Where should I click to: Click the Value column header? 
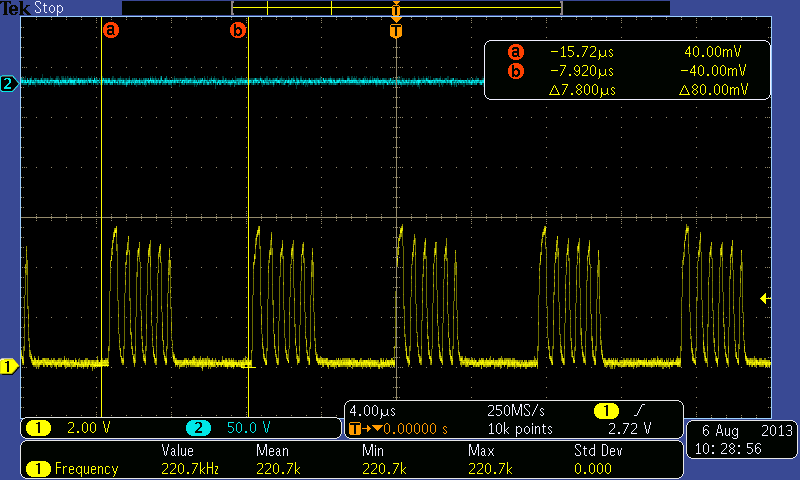[x=178, y=451]
